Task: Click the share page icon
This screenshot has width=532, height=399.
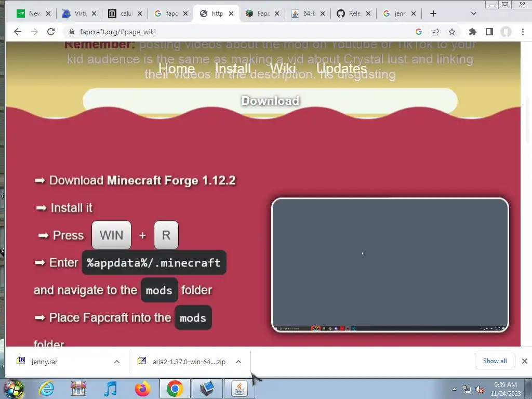Action: pyautogui.click(x=435, y=32)
